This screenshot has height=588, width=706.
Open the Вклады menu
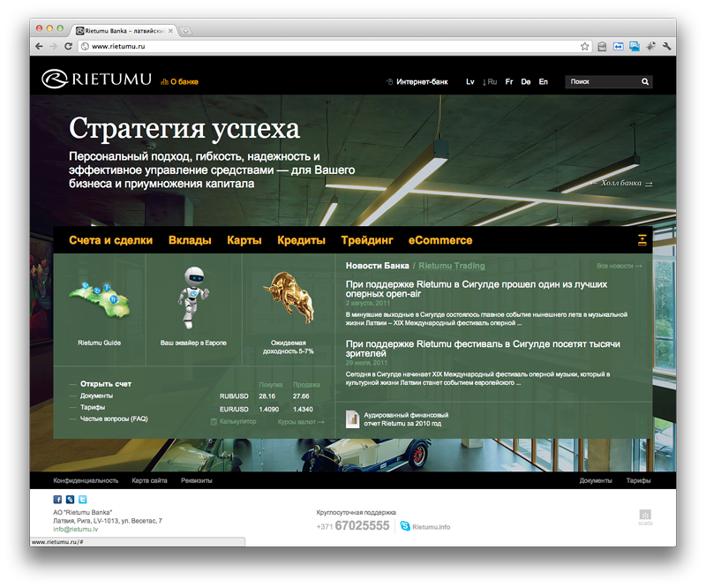[x=190, y=240]
